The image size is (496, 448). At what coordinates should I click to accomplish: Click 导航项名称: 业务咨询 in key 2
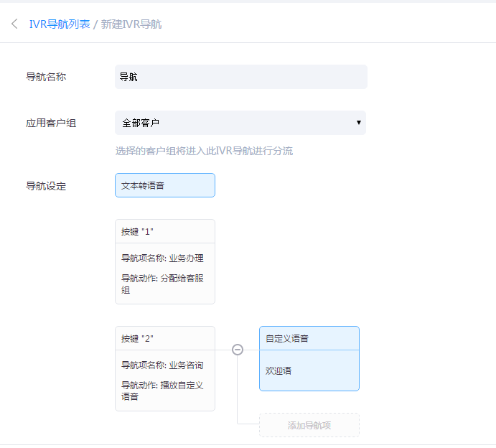point(162,365)
